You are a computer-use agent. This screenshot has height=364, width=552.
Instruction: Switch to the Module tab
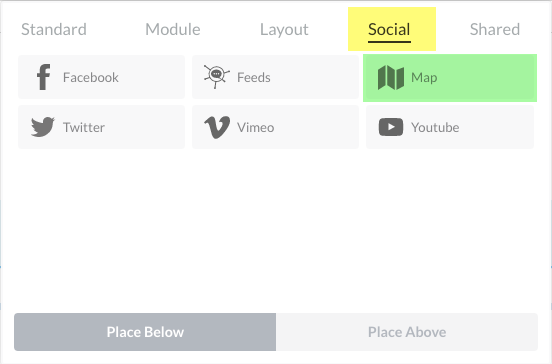(x=173, y=29)
